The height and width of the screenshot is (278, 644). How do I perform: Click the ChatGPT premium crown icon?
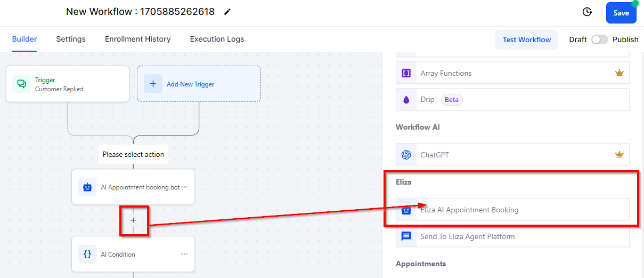619,155
